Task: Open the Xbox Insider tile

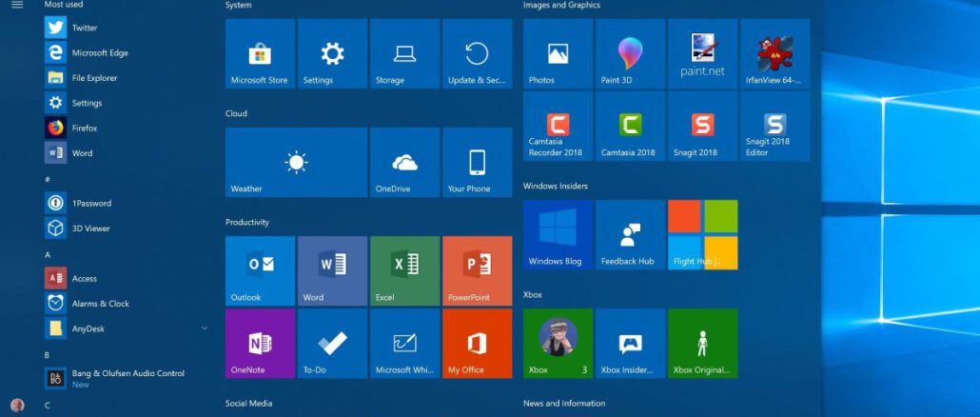Action: coord(631,344)
